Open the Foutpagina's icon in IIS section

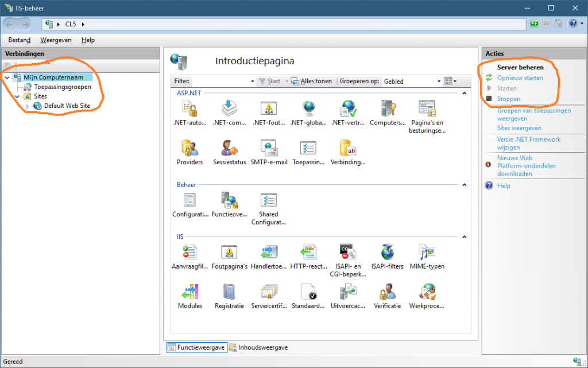[229, 253]
